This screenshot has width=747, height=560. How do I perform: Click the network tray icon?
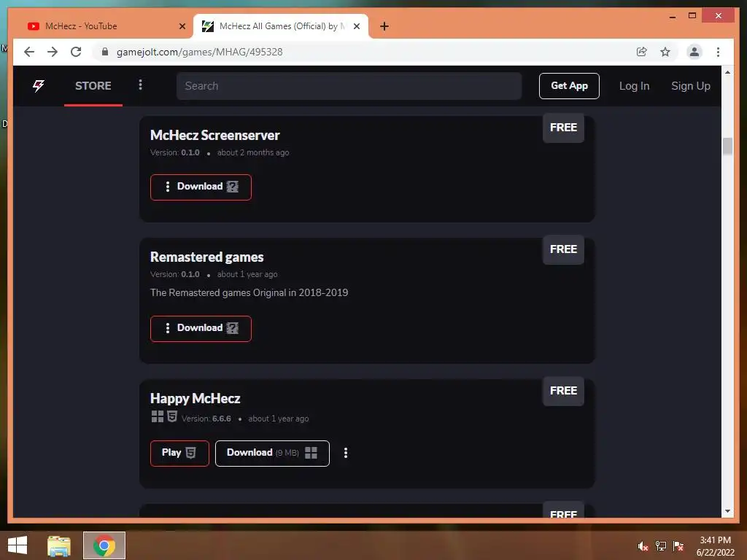pos(660,546)
